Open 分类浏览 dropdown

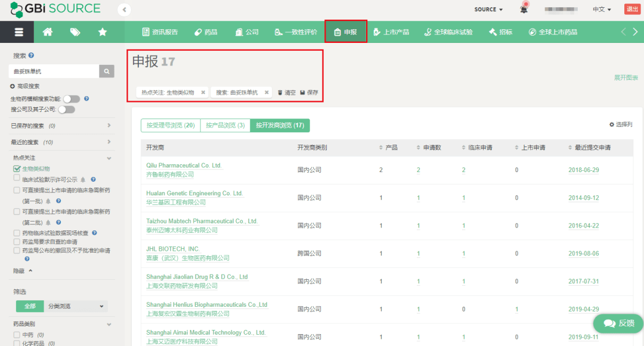click(x=76, y=306)
